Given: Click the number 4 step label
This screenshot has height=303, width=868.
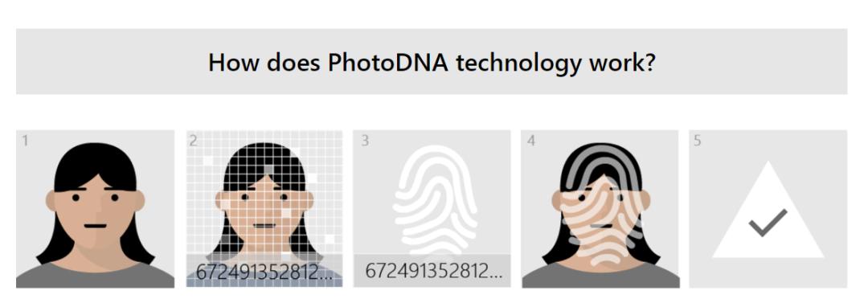Looking at the screenshot, I should click(531, 141).
